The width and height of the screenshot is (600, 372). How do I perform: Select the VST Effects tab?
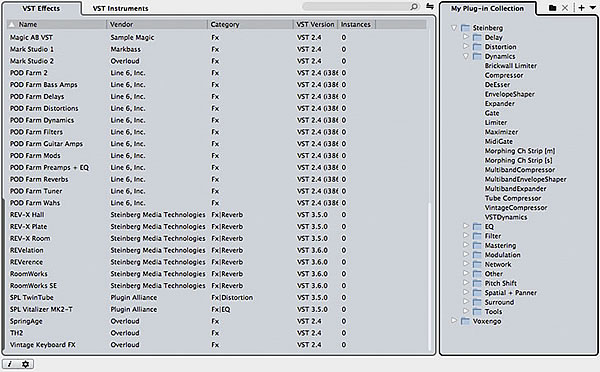coord(41,8)
